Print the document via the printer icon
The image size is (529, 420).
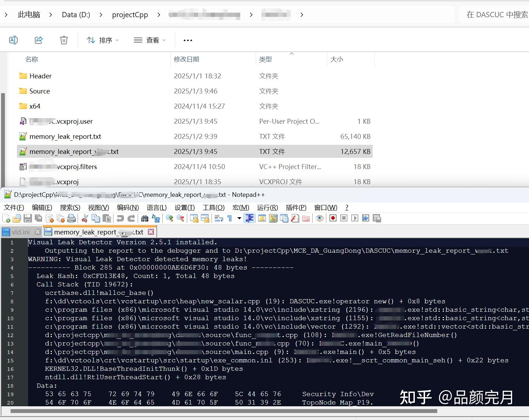click(72, 218)
